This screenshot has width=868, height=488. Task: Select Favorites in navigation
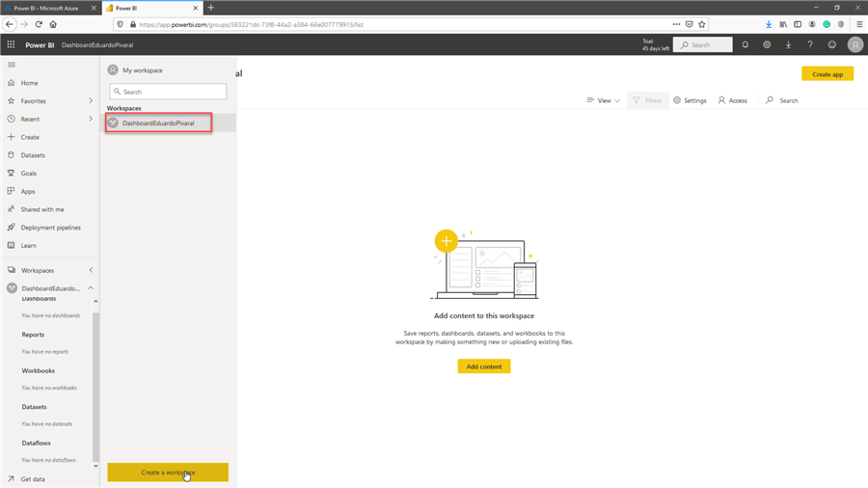[x=33, y=101]
